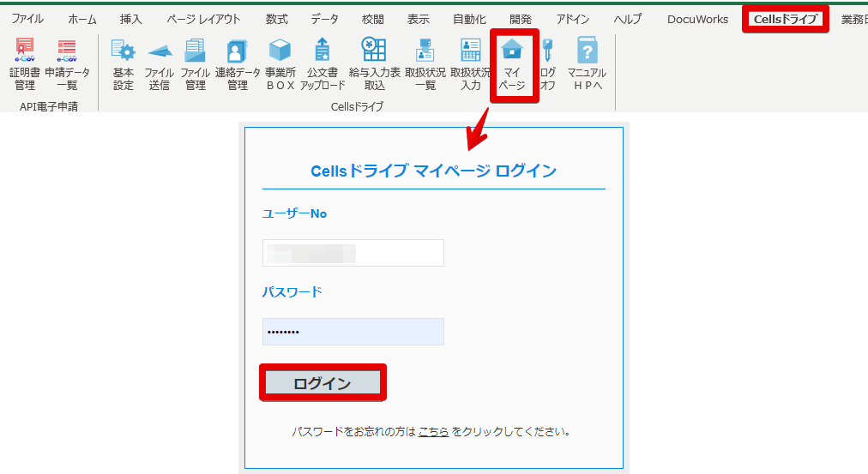This screenshot has height=474, width=868.
Task: Click the ログイン button
Action: coord(322,383)
